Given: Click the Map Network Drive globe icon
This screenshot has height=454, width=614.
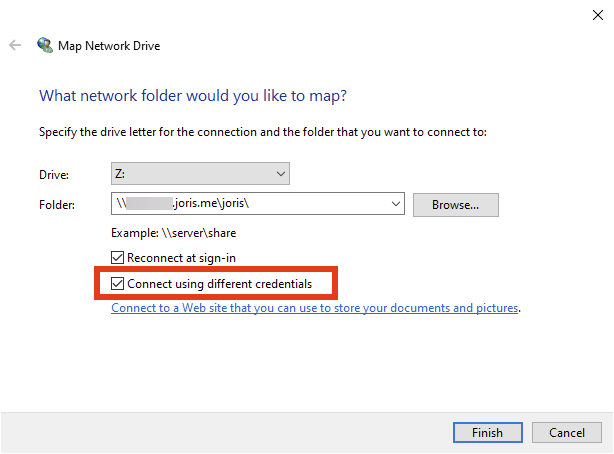Looking at the screenshot, I should 45,46.
